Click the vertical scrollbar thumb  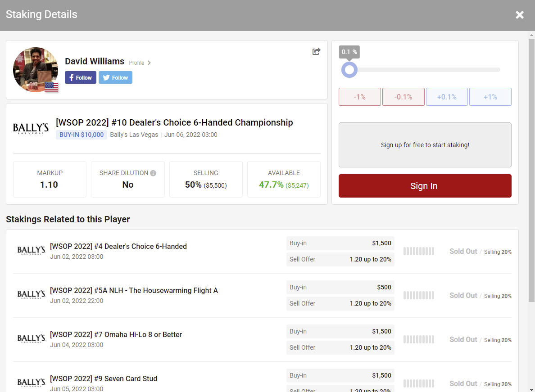click(531, 170)
